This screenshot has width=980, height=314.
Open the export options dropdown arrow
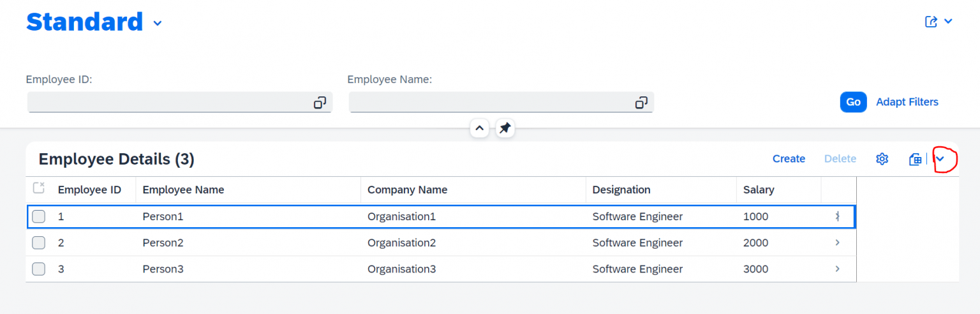tap(939, 159)
